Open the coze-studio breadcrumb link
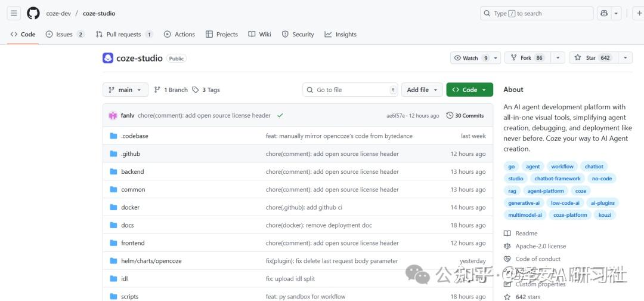 (x=99, y=13)
